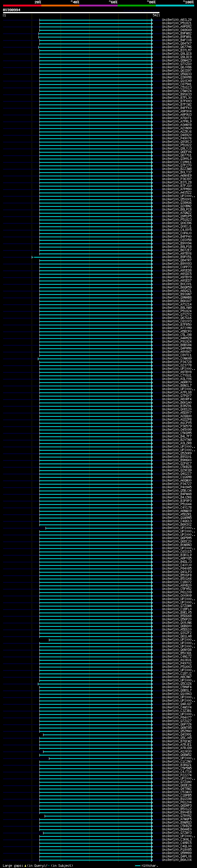Select label UniRef100_B2Z3W8

coord(177,169)
